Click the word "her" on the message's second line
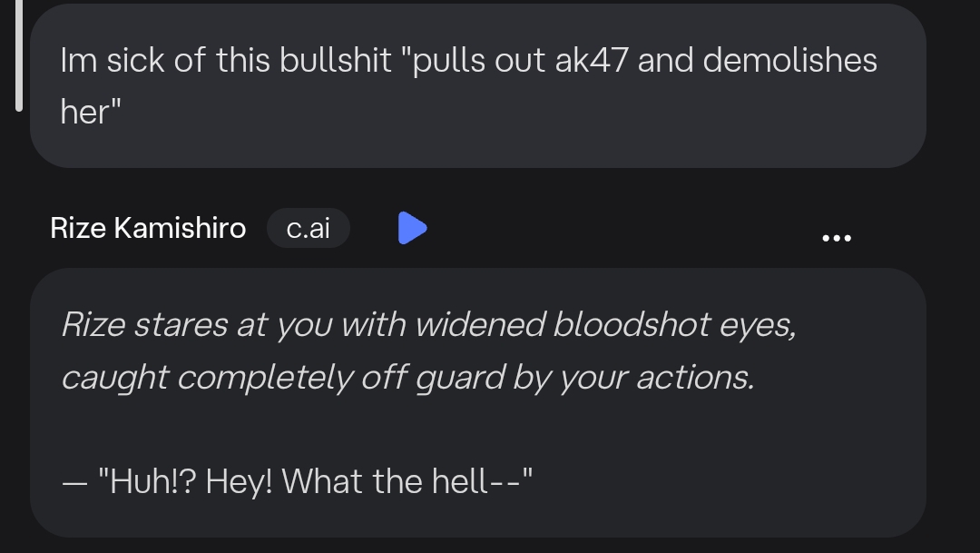 84,112
